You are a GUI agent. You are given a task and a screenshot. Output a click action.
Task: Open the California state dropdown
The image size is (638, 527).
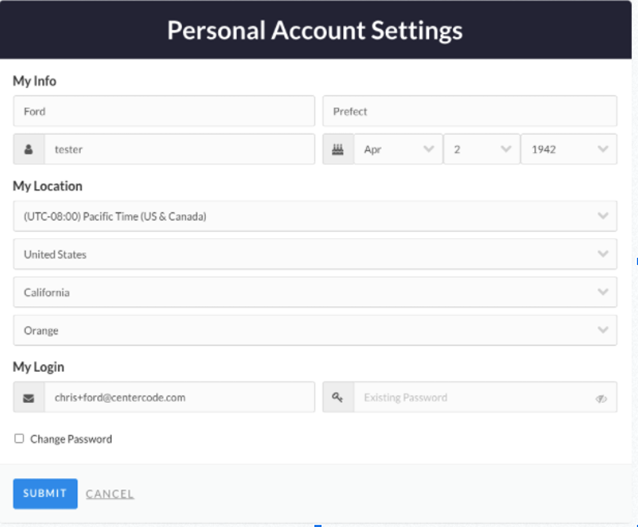(x=315, y=292)
